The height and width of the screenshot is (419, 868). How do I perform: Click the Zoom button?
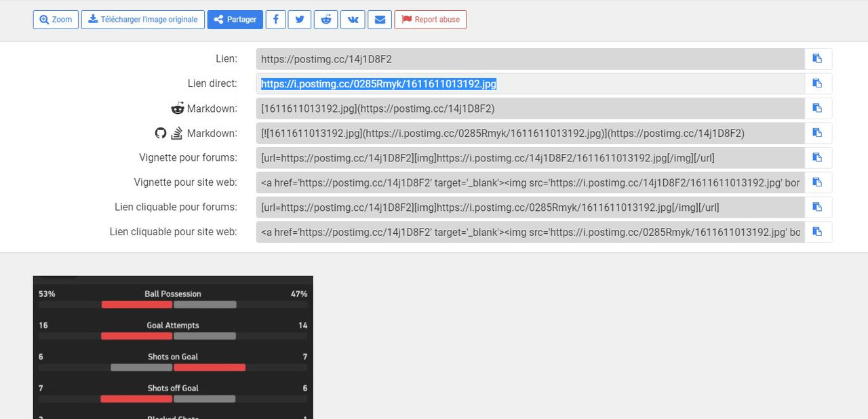(x=56, y=20)
